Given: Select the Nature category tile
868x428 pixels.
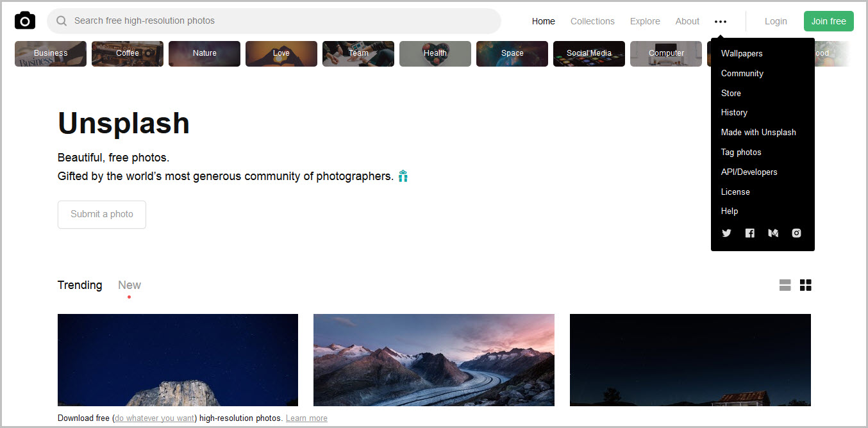Looking at the screenshot, I should [204, 54].
